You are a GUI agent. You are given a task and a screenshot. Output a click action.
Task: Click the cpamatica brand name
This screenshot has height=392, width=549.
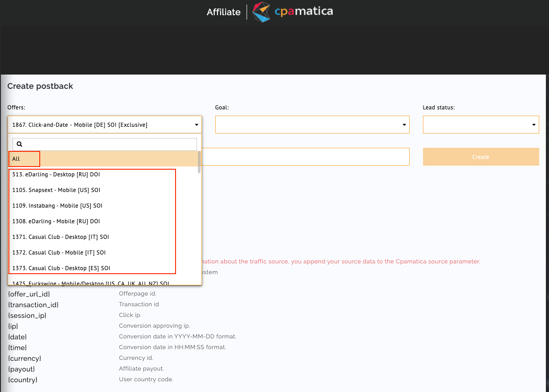pos(304,11)
